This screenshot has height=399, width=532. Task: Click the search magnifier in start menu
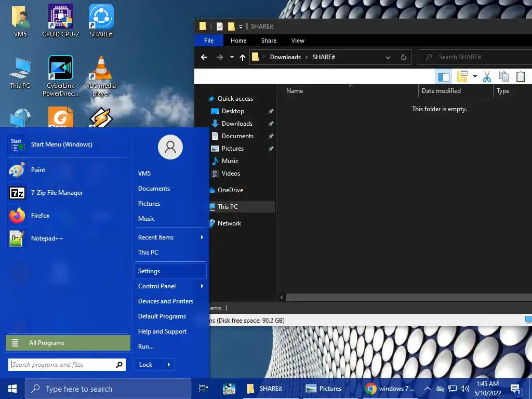click(119, 365)
